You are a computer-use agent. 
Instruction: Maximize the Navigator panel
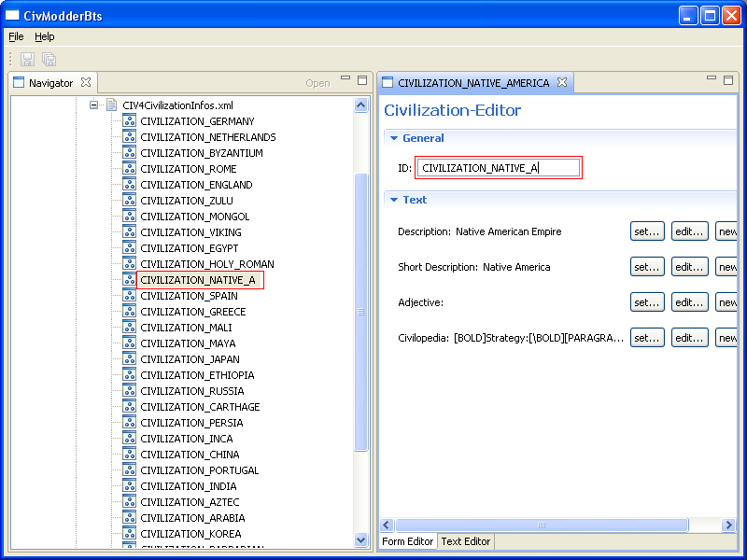(362, 80)
